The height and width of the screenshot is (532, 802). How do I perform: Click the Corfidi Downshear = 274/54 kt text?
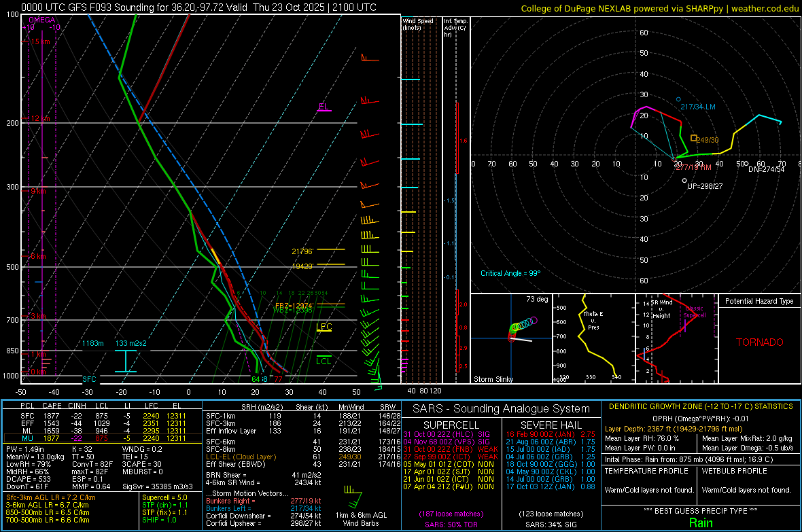point(264,516)
